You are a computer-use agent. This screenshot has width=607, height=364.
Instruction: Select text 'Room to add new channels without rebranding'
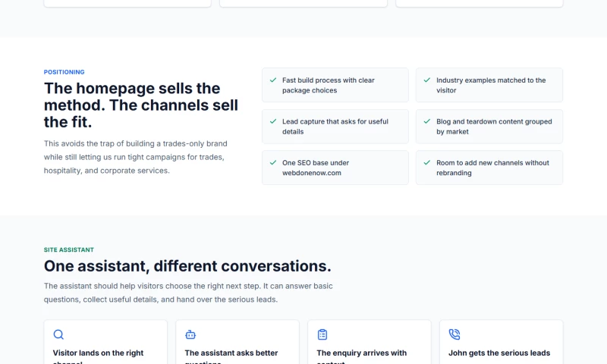point(492,168)
